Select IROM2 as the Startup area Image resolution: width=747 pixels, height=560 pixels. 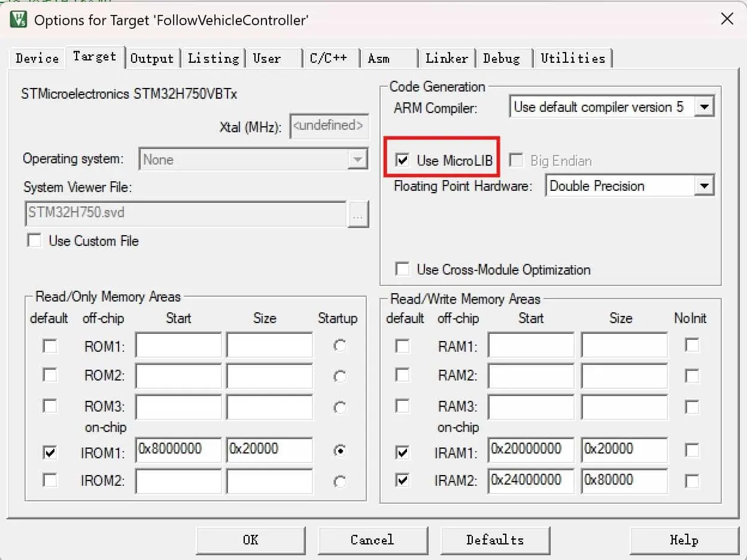340,482
